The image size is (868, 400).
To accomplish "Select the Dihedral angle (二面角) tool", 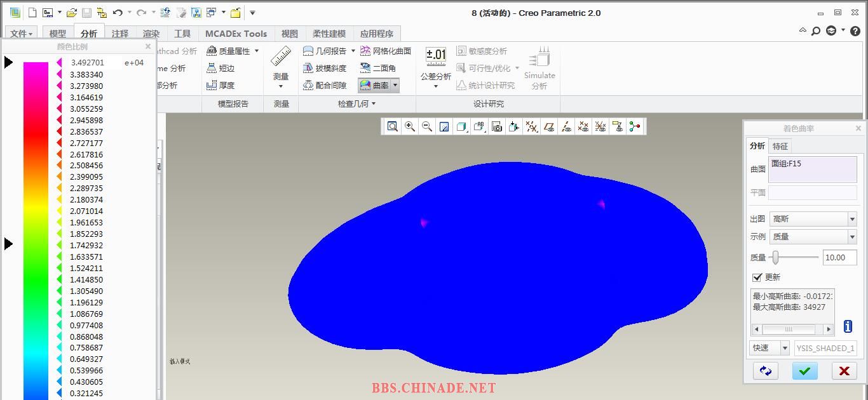I will coord(365,68).
